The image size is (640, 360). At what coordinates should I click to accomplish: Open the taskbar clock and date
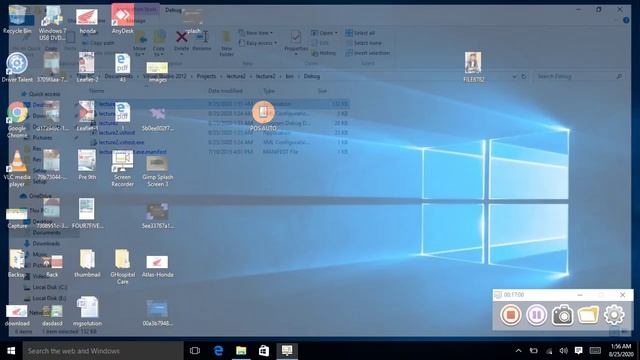pos(620,351)
